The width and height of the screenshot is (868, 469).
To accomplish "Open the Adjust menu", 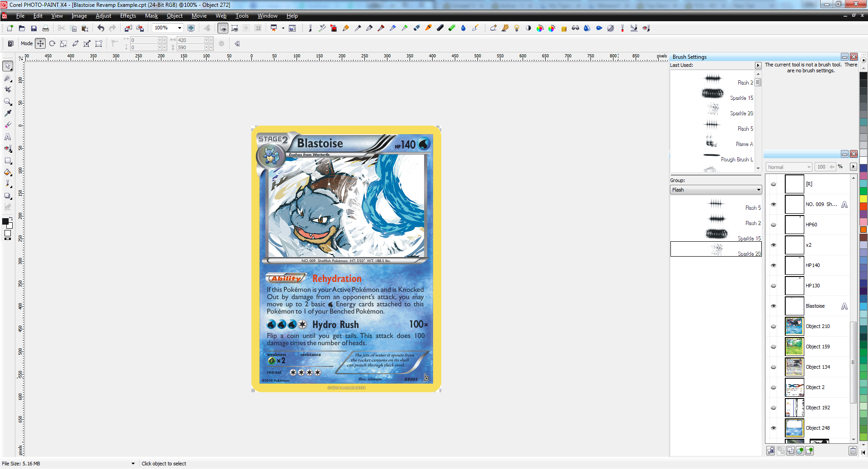I will [x=103, y=16].
